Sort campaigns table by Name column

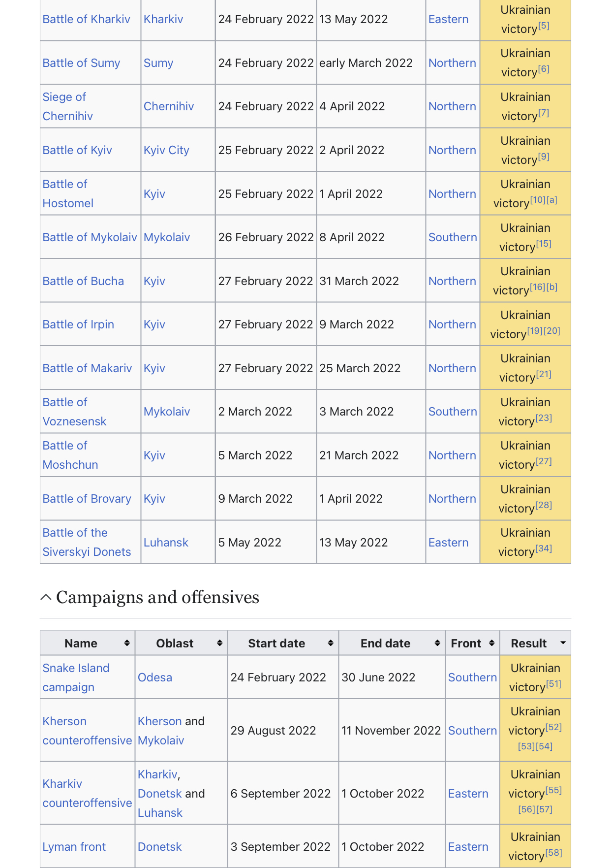pos(88,643)
